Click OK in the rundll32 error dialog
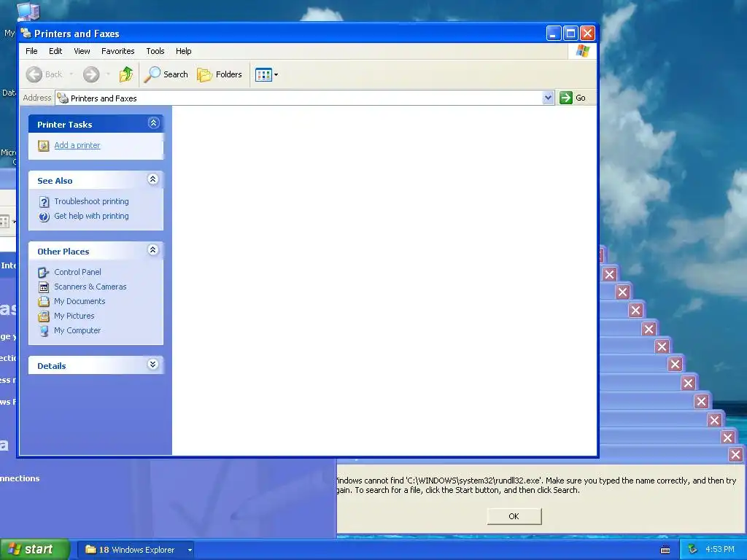 (514, 516)
